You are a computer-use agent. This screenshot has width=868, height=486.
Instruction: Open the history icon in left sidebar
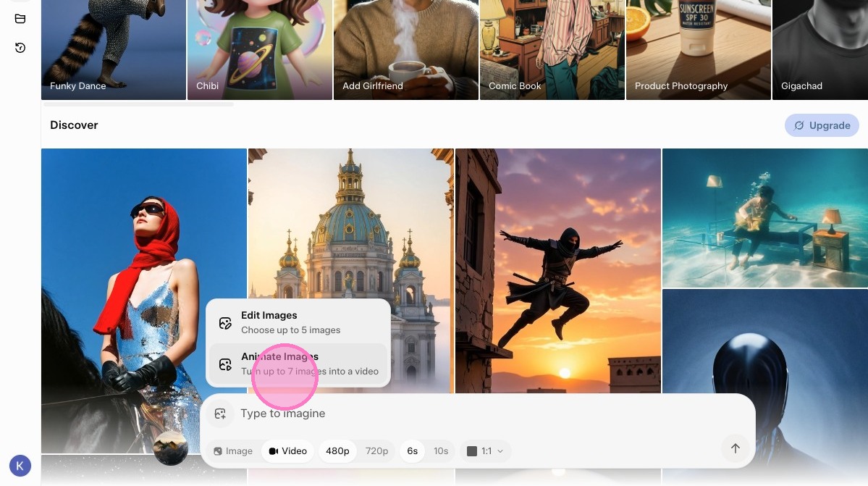[20, 48]
